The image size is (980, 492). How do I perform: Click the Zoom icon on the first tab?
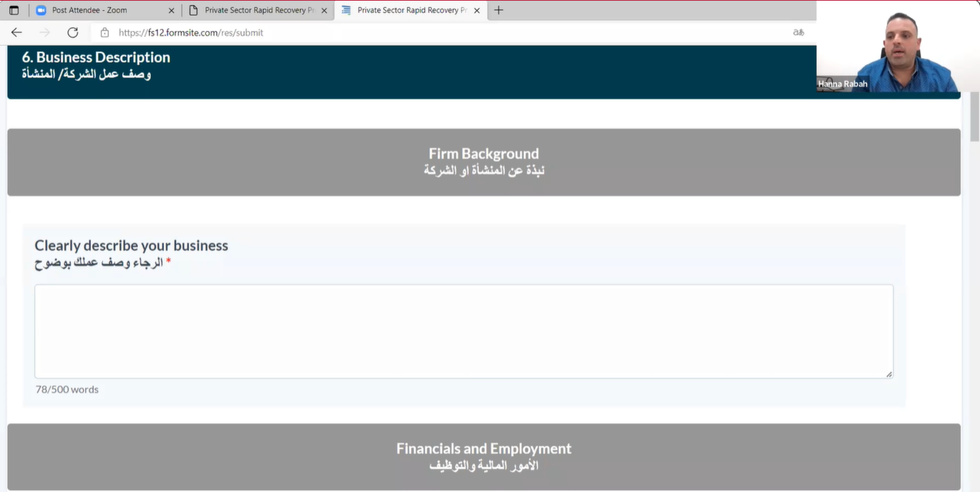coord(41,10)
